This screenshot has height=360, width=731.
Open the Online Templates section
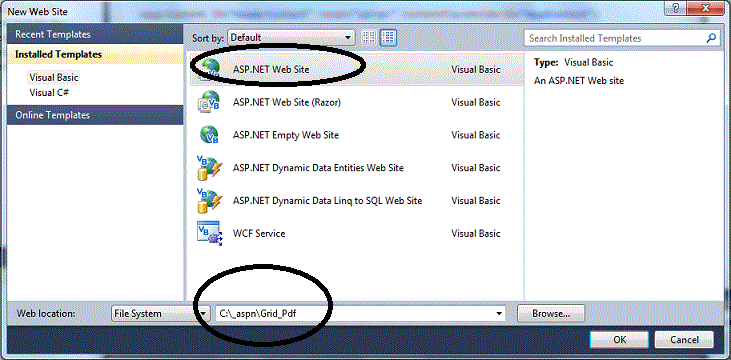[96, 115]
